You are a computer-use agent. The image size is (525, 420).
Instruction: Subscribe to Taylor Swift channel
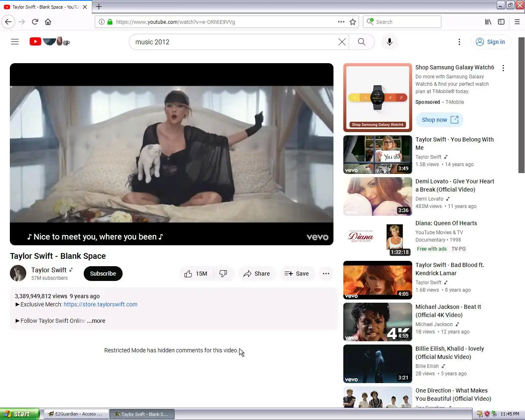pyautogui.click(x=103, y=274)
